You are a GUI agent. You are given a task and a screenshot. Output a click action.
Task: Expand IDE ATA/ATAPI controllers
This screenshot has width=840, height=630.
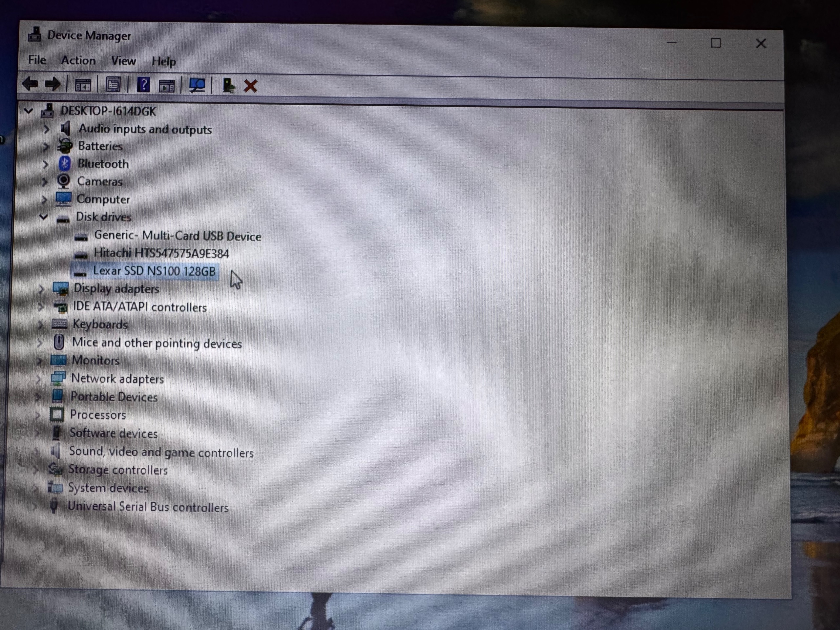[41, 307]
